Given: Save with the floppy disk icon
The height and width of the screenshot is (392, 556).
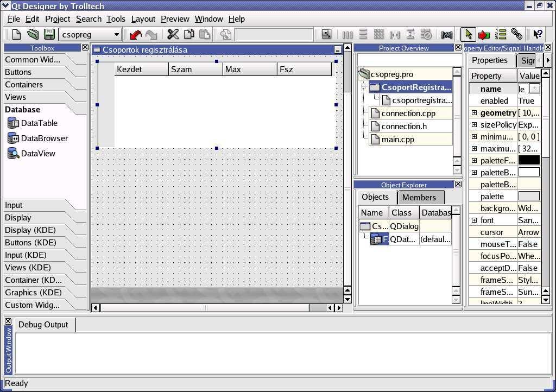Looking at the screenshot, I should [x=49, y=34].
